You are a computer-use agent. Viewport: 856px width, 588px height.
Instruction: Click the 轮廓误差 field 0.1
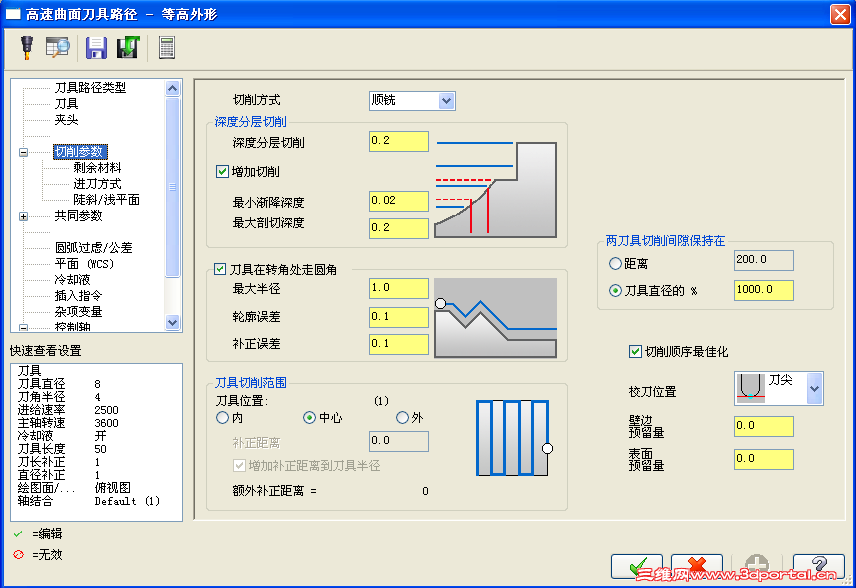(x=399, y=317)
